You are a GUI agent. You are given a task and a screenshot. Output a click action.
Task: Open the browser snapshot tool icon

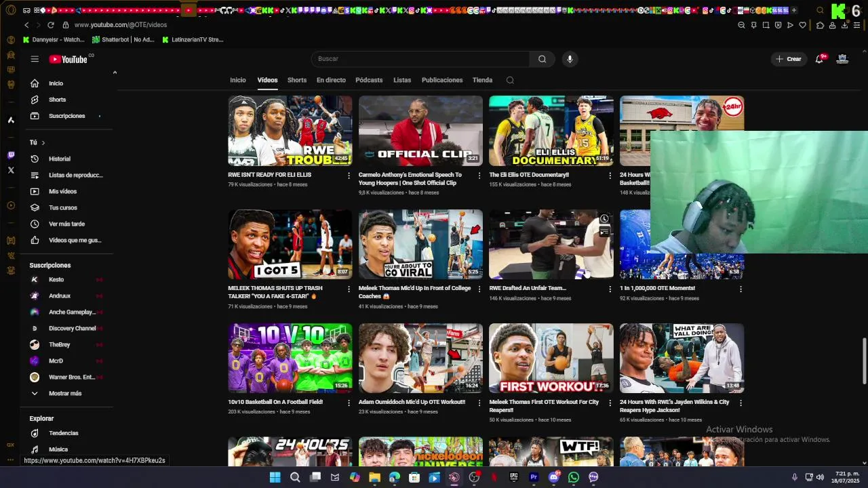tap(766, 25)
